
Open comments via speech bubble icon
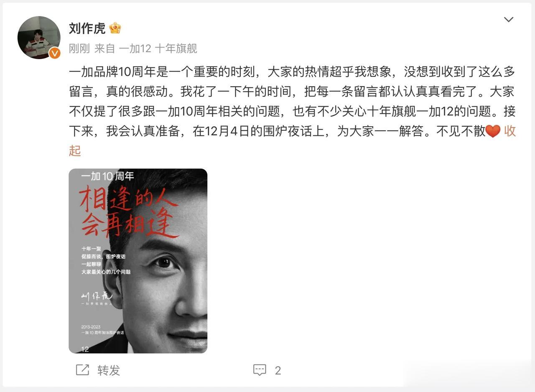point(260,370)
